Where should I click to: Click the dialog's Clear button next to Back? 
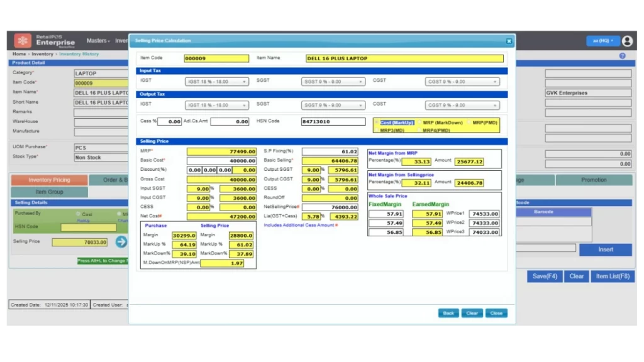[472, 313]
